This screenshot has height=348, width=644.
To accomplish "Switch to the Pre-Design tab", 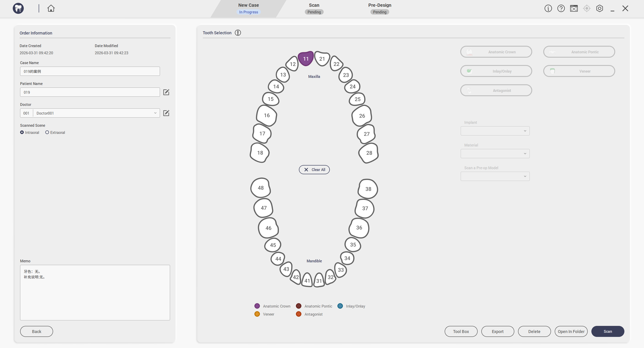I will 379,8.
